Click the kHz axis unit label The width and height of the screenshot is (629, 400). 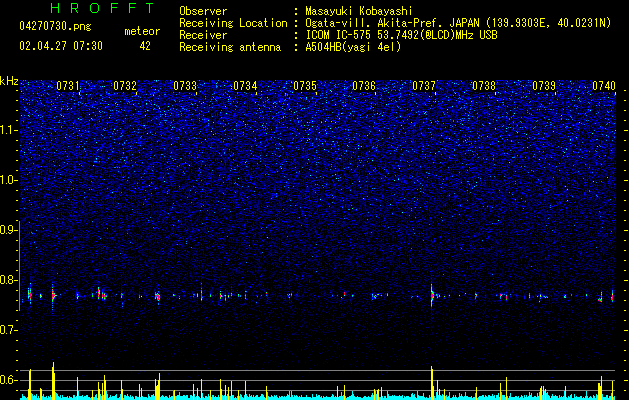click(x=9, y=81)
